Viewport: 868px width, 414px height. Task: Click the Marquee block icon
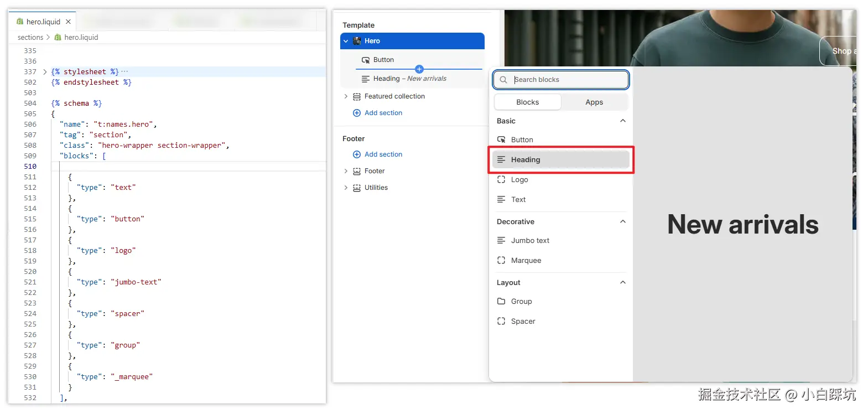click(501, 260)
